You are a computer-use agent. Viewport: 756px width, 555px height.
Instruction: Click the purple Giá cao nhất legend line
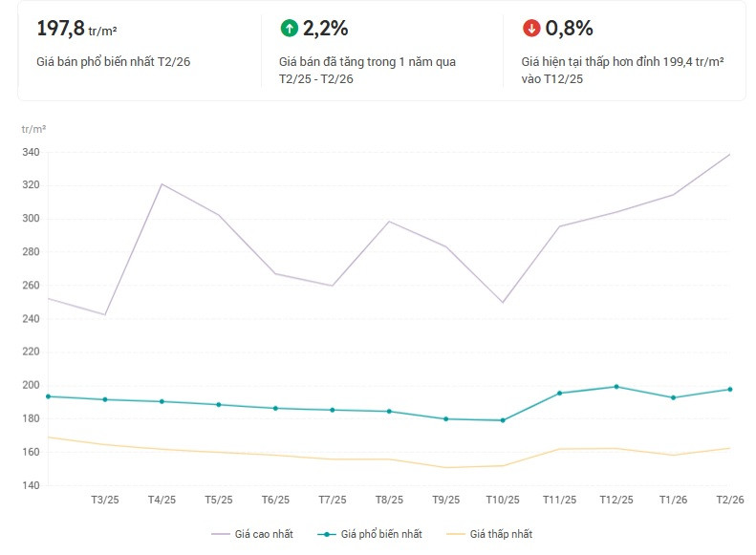click(x=221, y=534)
